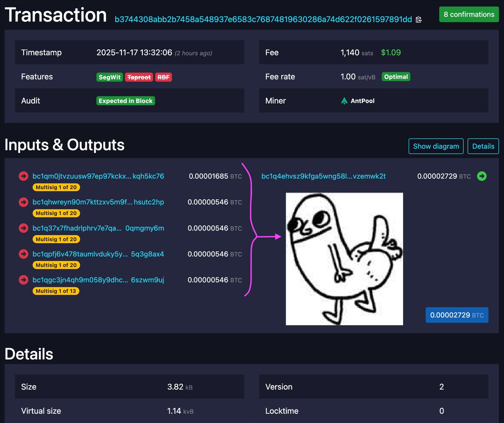Click the $1.09 fee amount
This screenshot has width=504, height=423.
tap(391, 53)
